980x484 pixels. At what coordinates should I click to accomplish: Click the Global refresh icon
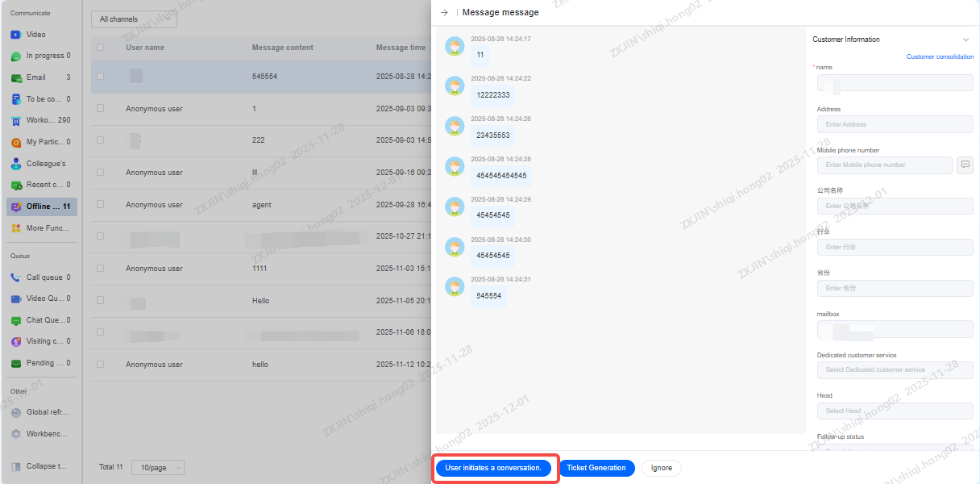15,412
